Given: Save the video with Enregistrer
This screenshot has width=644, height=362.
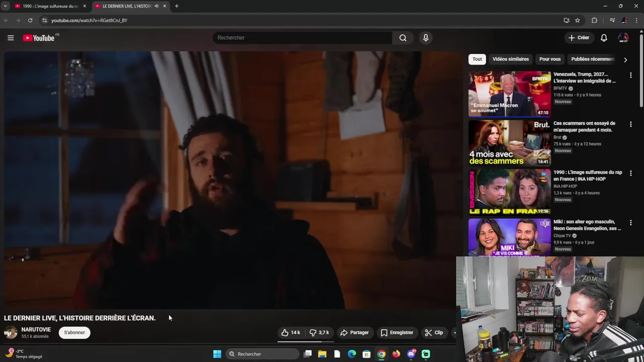Looking at the screenshot, I should coord(397,332).
